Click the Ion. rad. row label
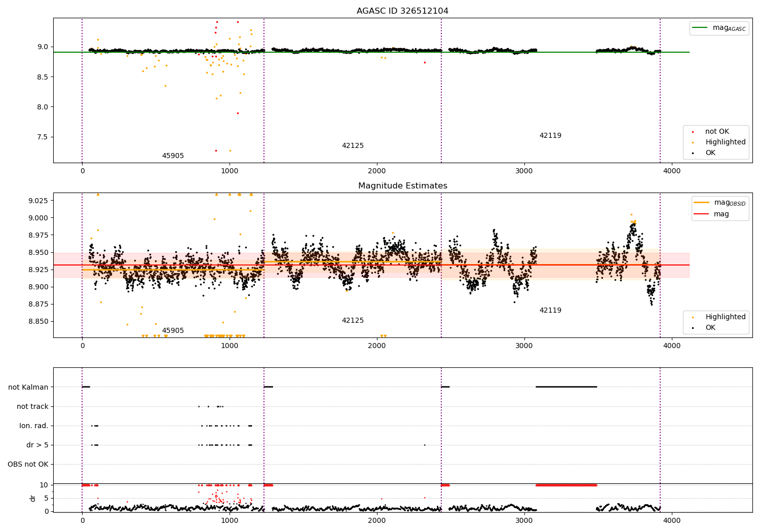760x532 pixels. point(34,426)
